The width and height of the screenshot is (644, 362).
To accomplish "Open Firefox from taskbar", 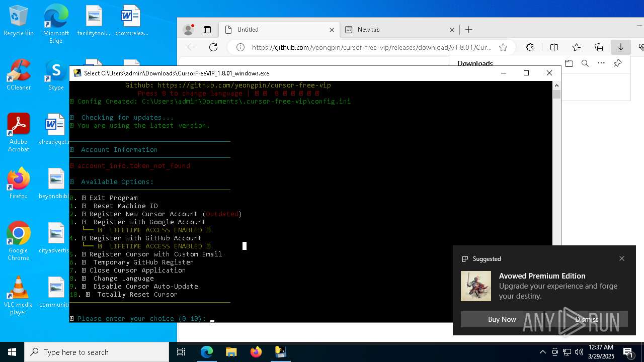I will click(256, 352).
